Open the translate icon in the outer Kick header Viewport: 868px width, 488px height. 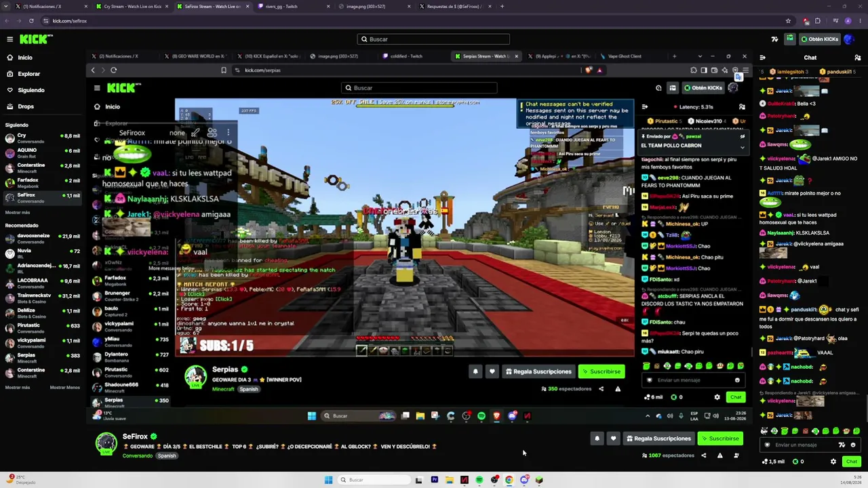click(775, 39)
